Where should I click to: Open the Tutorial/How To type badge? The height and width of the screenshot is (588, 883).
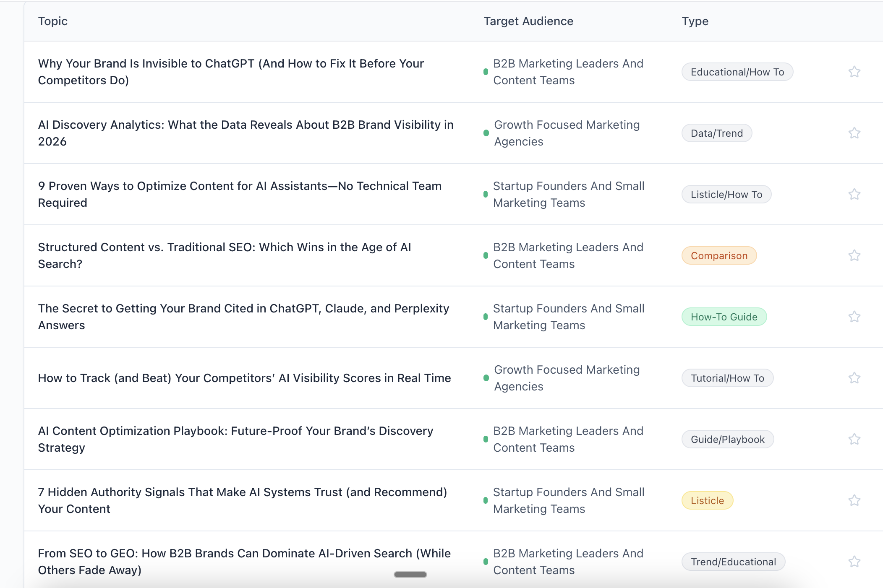coord(727,378)
